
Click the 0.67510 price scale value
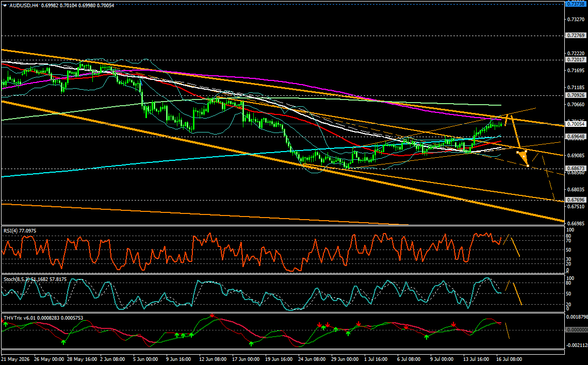(576, 207)
